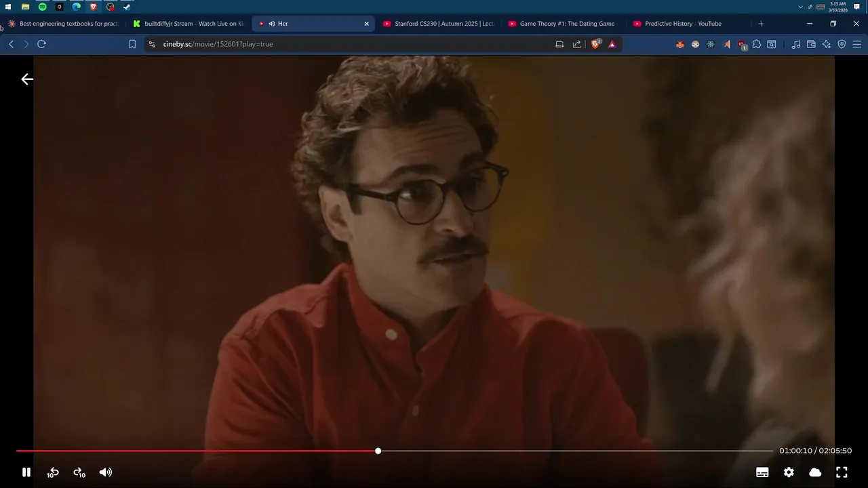Select the active Her tab
The height and width of the screenshot is (488, 868).
(313, 24)
